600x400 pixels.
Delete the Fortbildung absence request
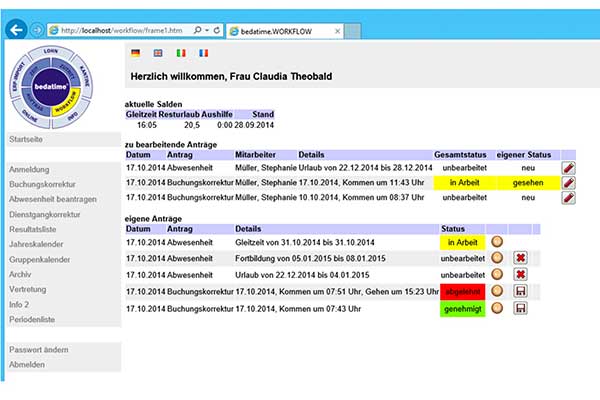point(520,258)
